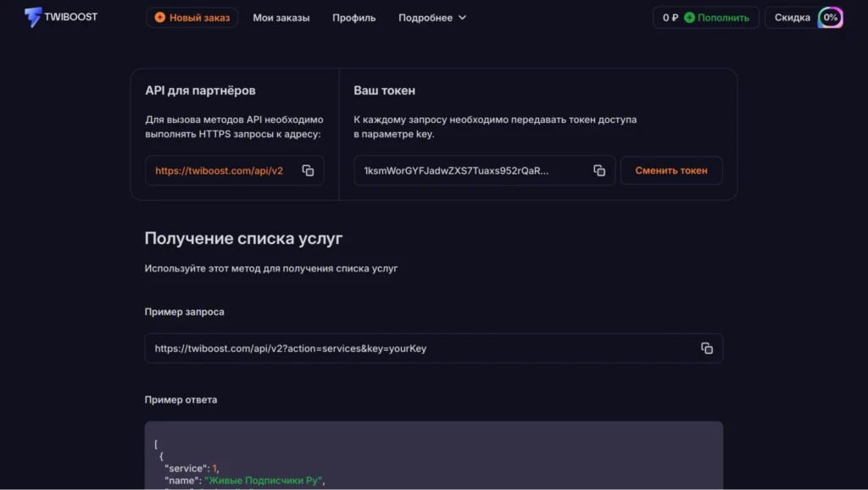Viewport: 868px width, 490px height.
Task: Copy the API address https://twiboost.com/api/v2
Action: coord(308,170)
